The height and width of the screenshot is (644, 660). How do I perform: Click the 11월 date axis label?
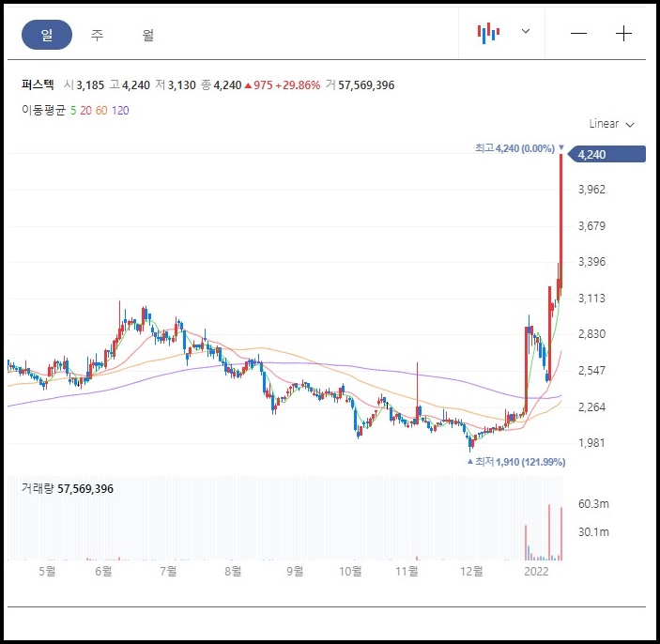pos(407,571)
